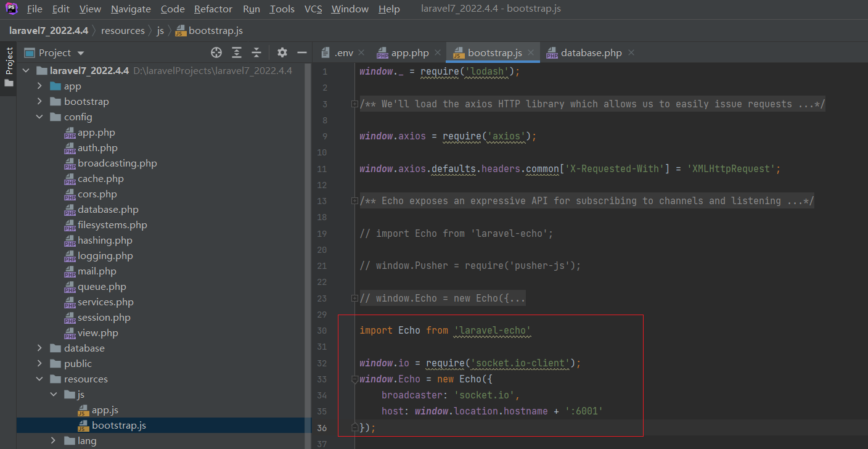Click the js breadcrumb

[160, 30]
